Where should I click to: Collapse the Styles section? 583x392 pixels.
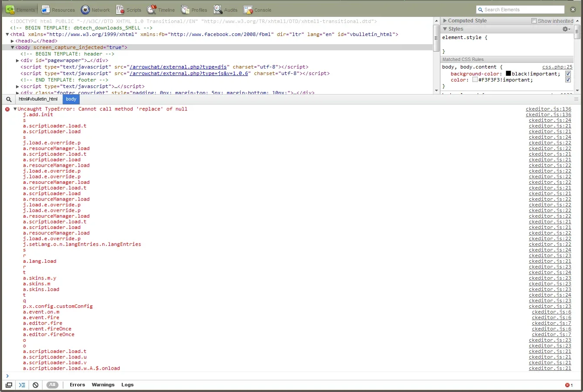coord(445,29)
